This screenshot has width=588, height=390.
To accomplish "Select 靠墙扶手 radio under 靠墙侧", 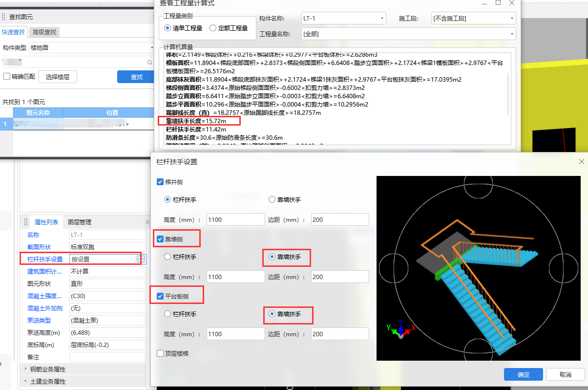I will pos(272,257).
